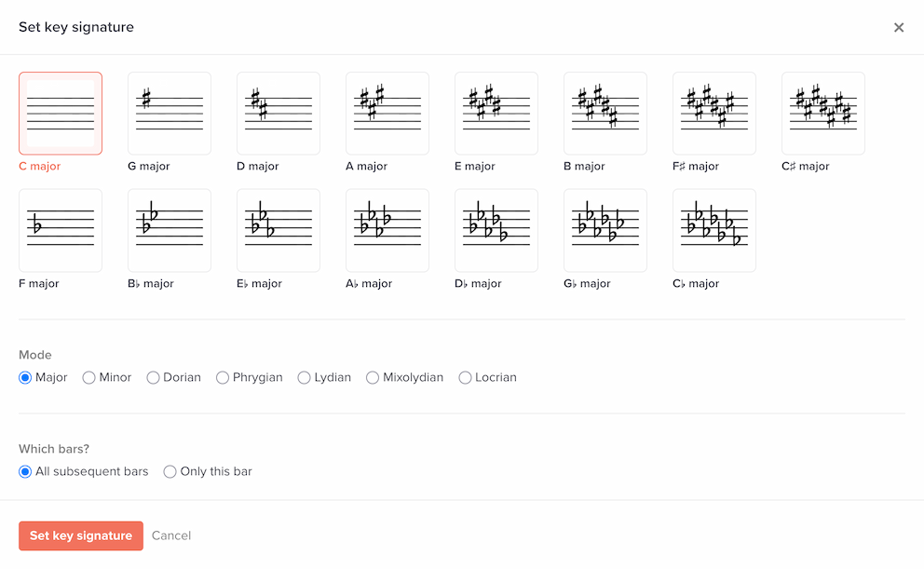Choose the Phrygian mode option

(223, 378)
